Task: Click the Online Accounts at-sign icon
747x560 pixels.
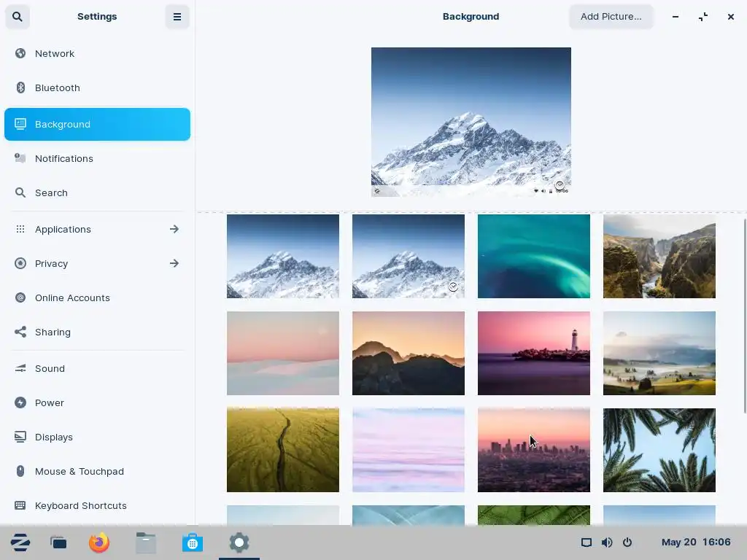Action: tap(20, 297)
